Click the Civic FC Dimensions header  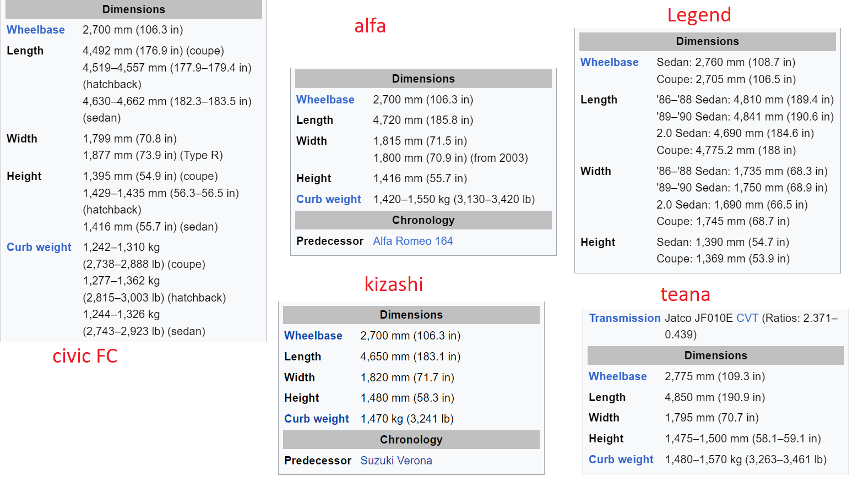134,9
